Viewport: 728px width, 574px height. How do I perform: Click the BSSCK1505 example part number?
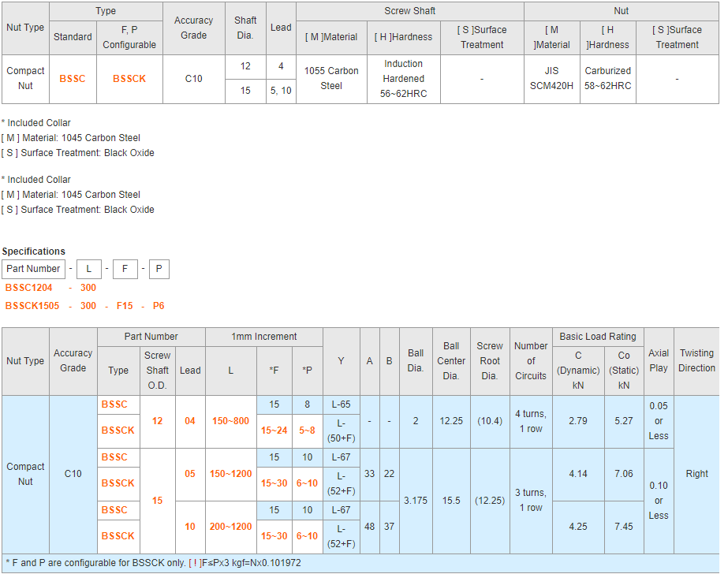32,306
